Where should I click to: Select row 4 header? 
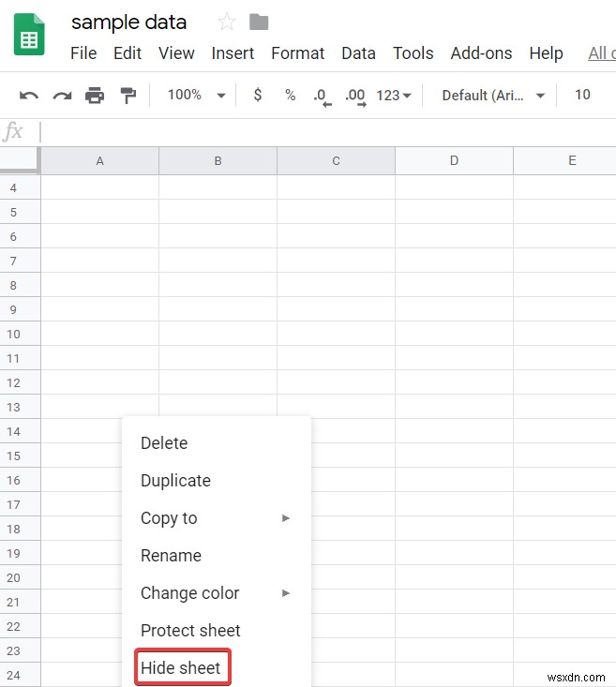coord(20,188)
